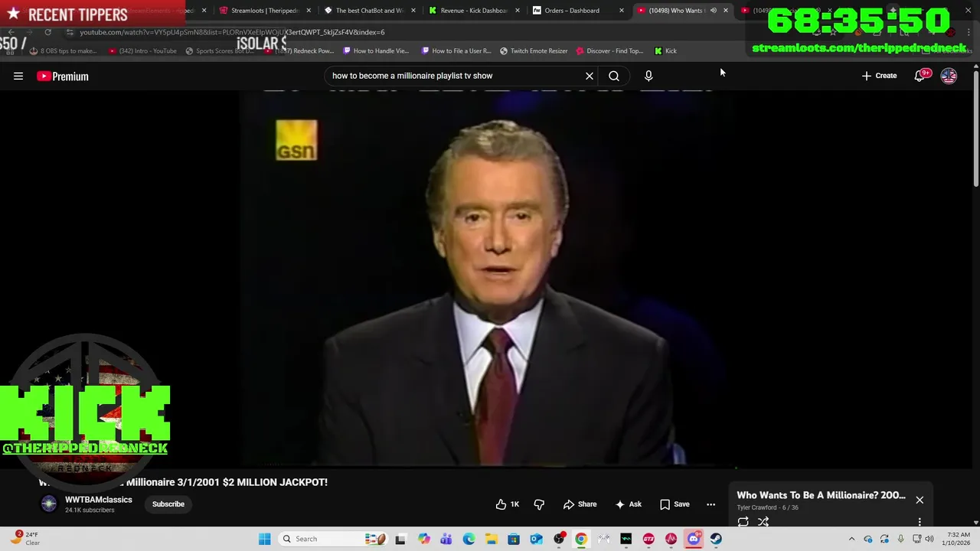Show hidden system tray icons

pyautogui.click(x=851, y=539)
